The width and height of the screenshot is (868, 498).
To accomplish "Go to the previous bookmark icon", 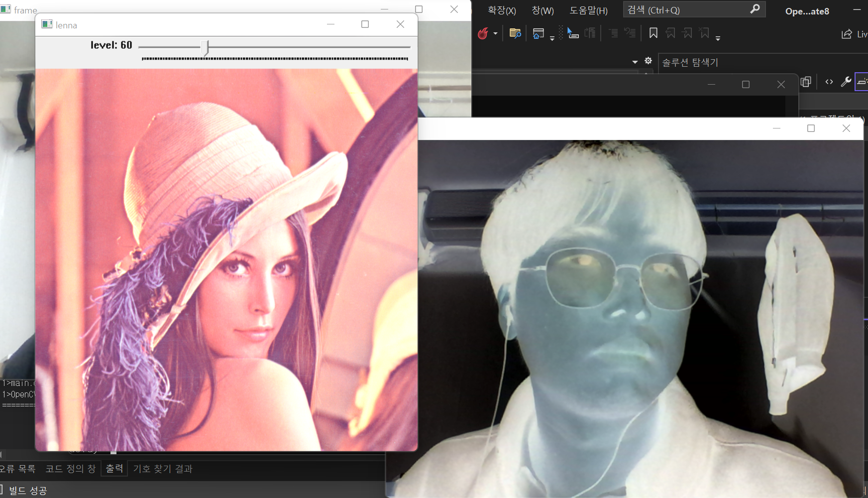I will point(670,33).
